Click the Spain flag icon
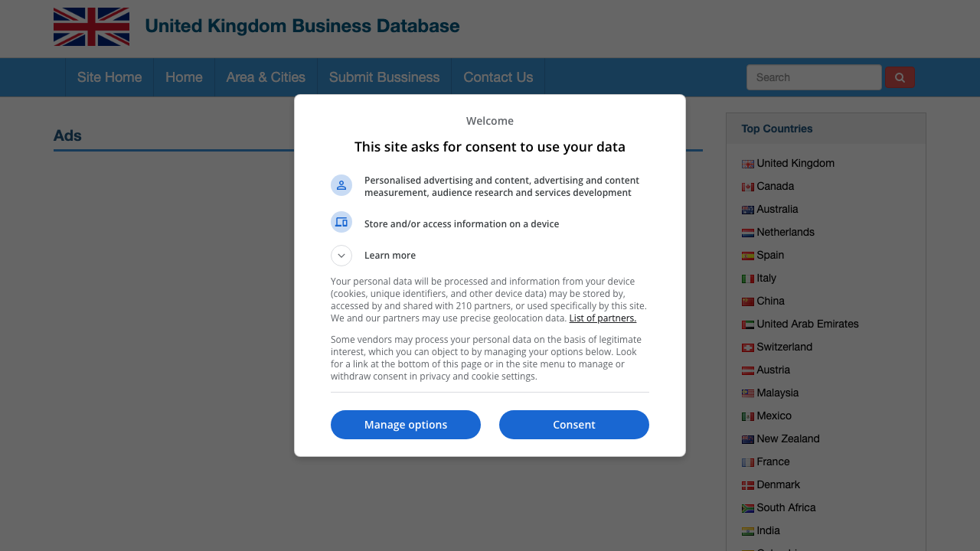Screen dimensions: 980x551 748,256
